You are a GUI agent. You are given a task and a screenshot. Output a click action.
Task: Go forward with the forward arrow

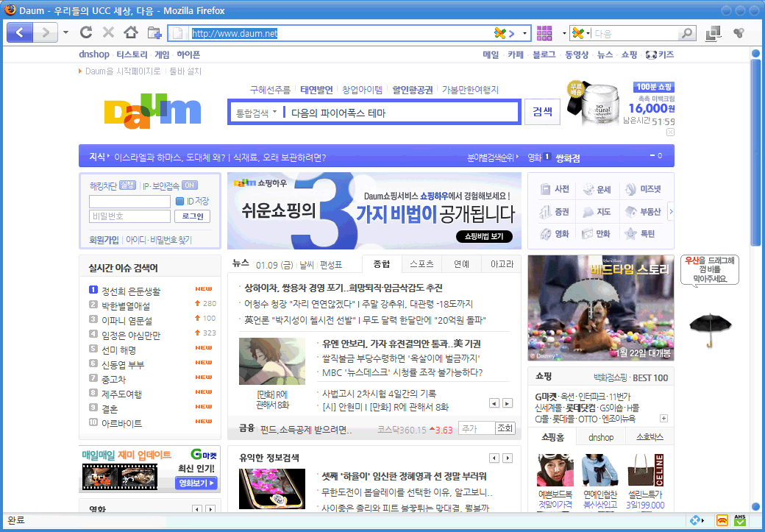[x=46, y=32]
